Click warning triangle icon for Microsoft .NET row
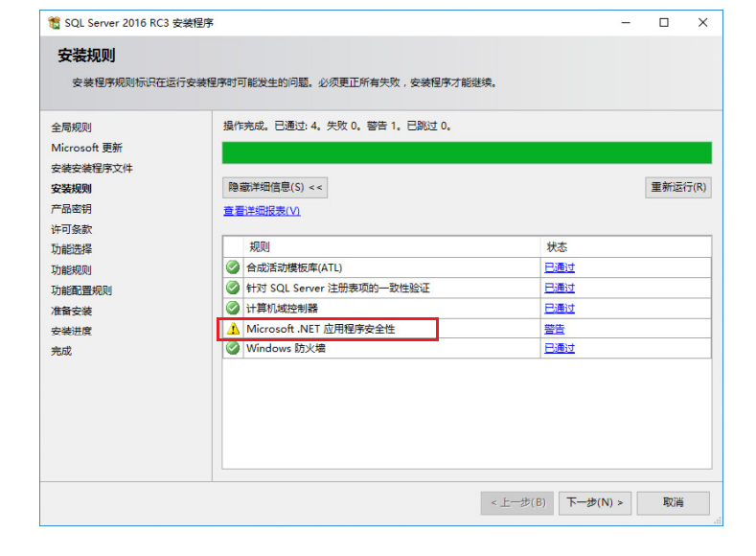The height and width of the screenshot is (556, 756). click(234, 329)
